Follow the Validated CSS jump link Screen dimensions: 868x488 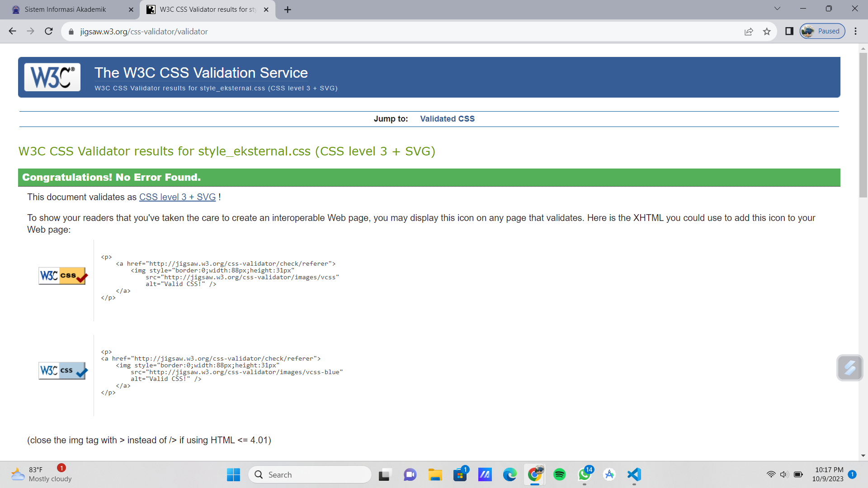[x=447, y=118]
